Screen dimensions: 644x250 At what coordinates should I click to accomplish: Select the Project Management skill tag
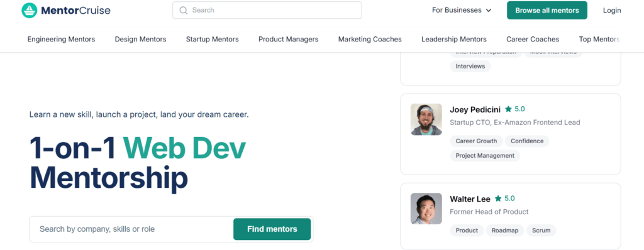click(x=485, y=156)
